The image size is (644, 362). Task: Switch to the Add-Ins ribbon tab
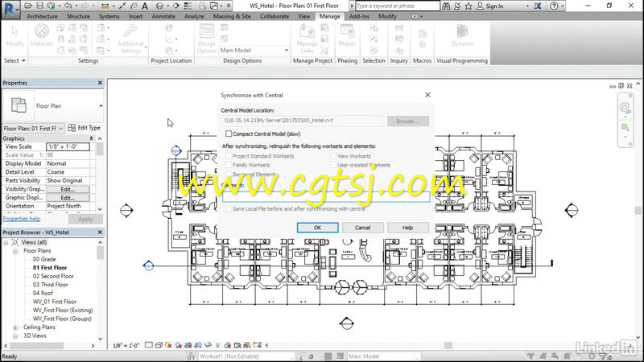[359, 16]
